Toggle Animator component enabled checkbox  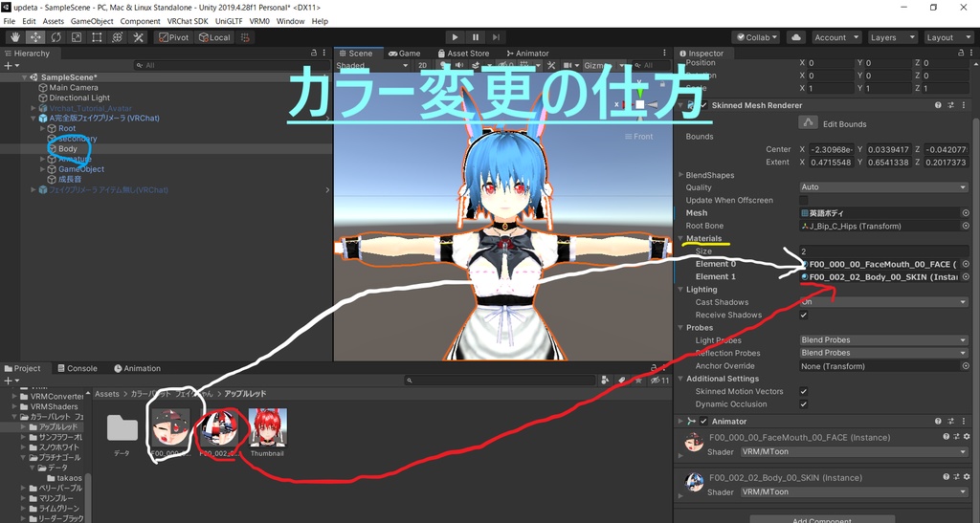click(x=703, y=422)
